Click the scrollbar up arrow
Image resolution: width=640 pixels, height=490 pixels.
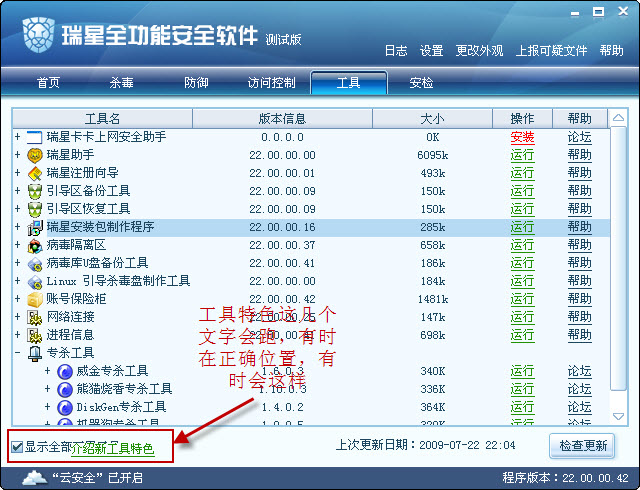[x=618, y=118]
